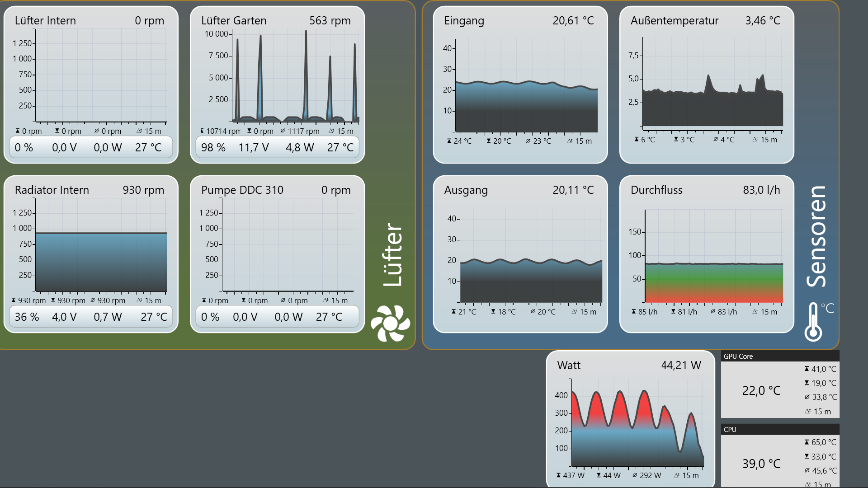Click the maximum icon beside 10714 rpm
Screen dimensions: 868x488
pyautogui.click(x=202, y=131)
